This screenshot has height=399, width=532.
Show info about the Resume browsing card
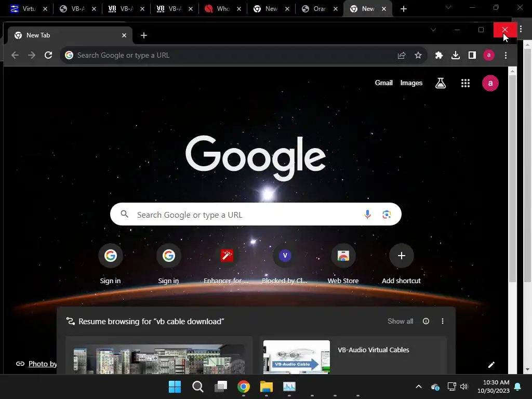426,321
